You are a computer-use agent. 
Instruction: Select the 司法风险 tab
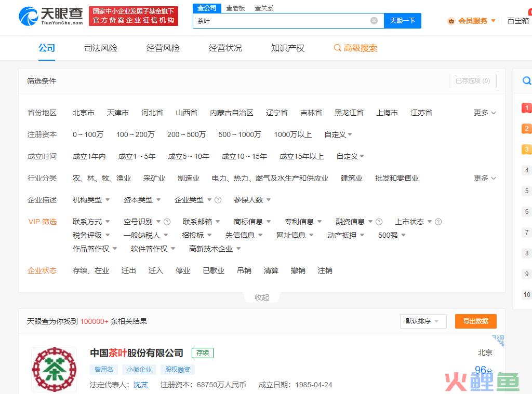101,48
